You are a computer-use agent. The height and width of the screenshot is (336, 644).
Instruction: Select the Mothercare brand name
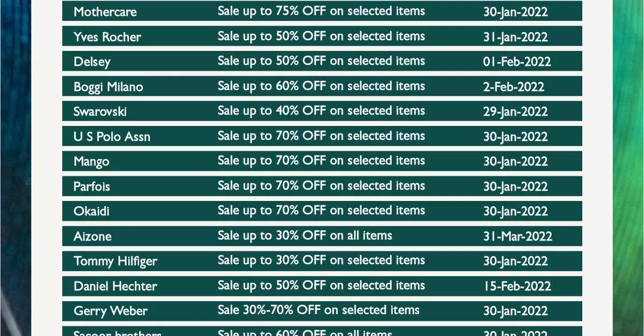coord(105,12)
